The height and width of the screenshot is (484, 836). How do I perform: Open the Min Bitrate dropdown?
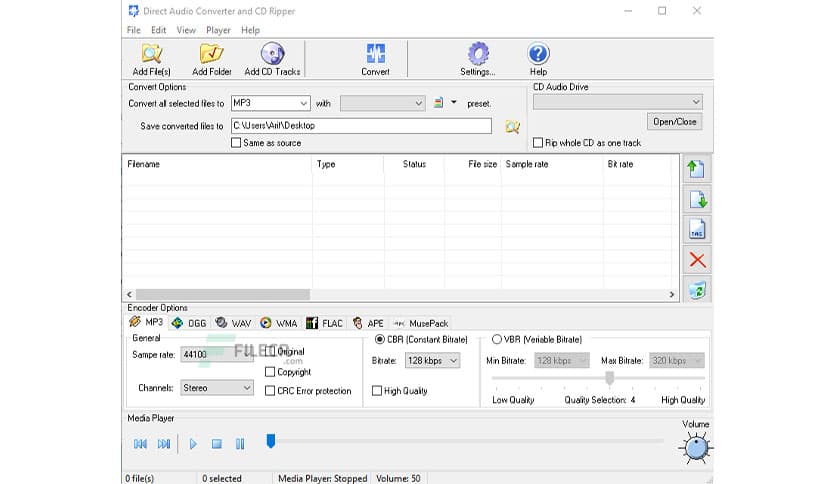[561, 361]
